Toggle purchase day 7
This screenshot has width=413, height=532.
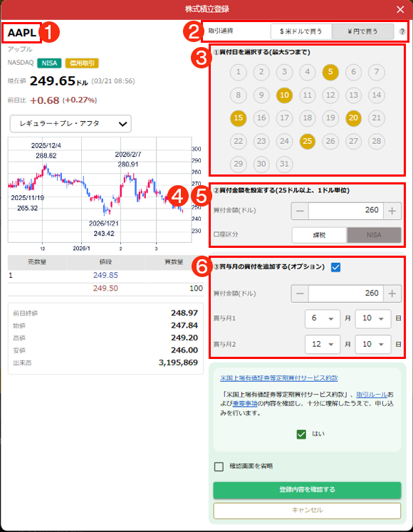(x=377, y=72)
